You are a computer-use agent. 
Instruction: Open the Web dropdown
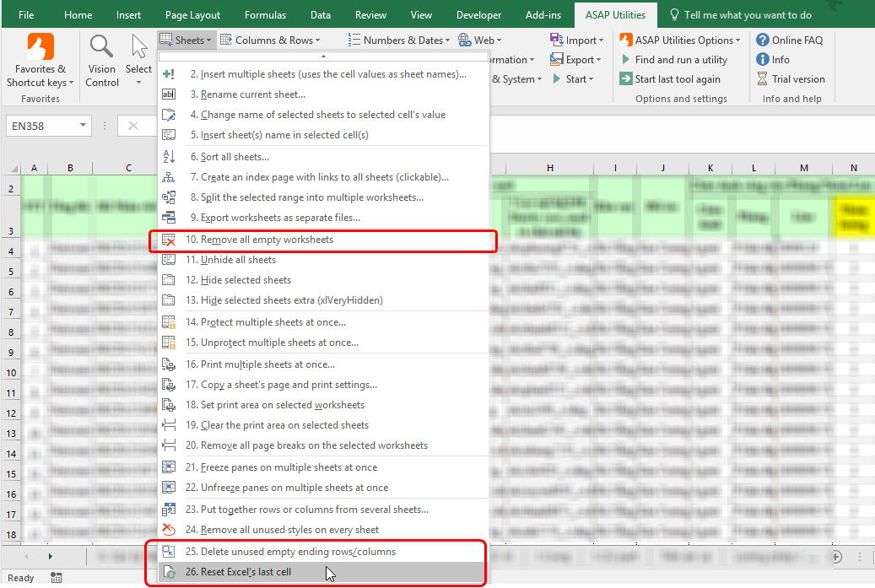480,40
